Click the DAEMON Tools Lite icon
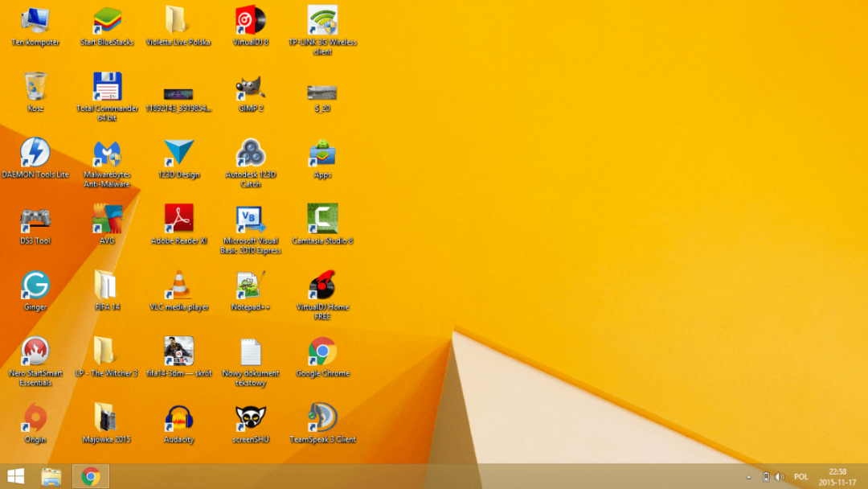 point(35,153)
